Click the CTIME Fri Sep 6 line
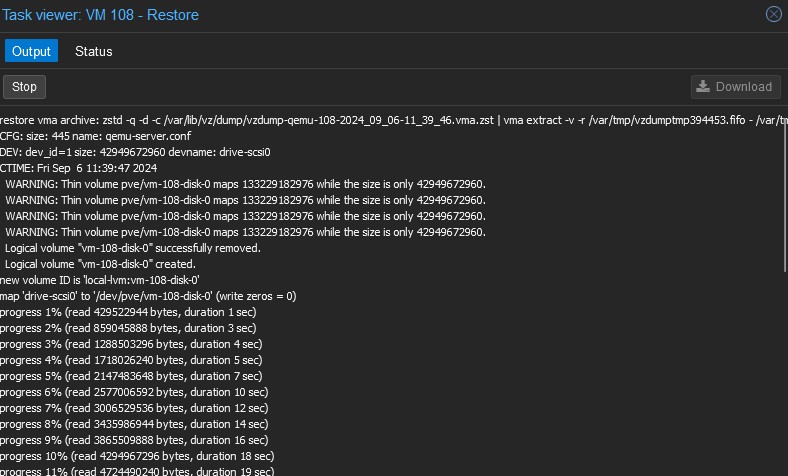Screen dimensions: 788x476 (x=78, y=168)
